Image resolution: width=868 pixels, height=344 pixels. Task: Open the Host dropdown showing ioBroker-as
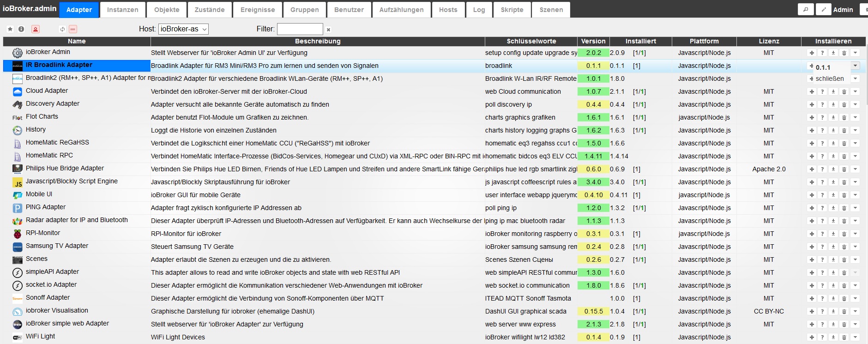coord(183,29)
